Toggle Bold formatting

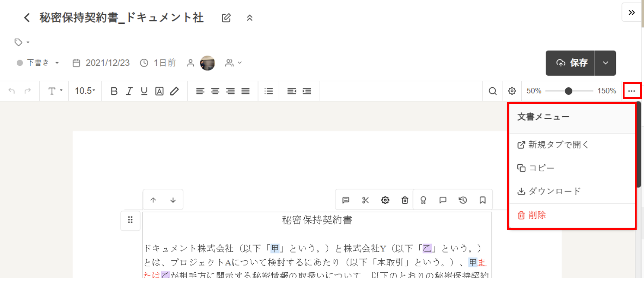(x=114, y=91)
